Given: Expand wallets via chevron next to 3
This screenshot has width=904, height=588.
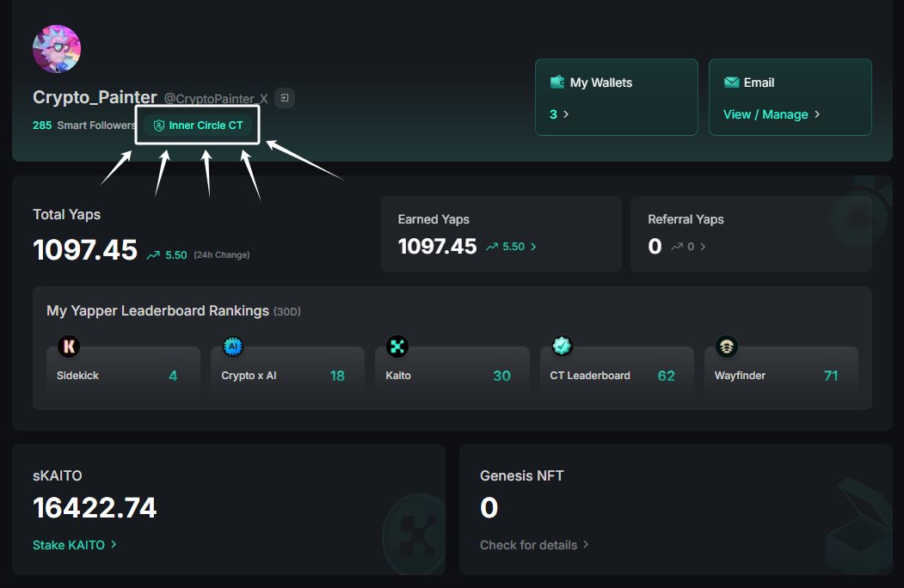Looking at the screenshot, I should coord(566,114).
